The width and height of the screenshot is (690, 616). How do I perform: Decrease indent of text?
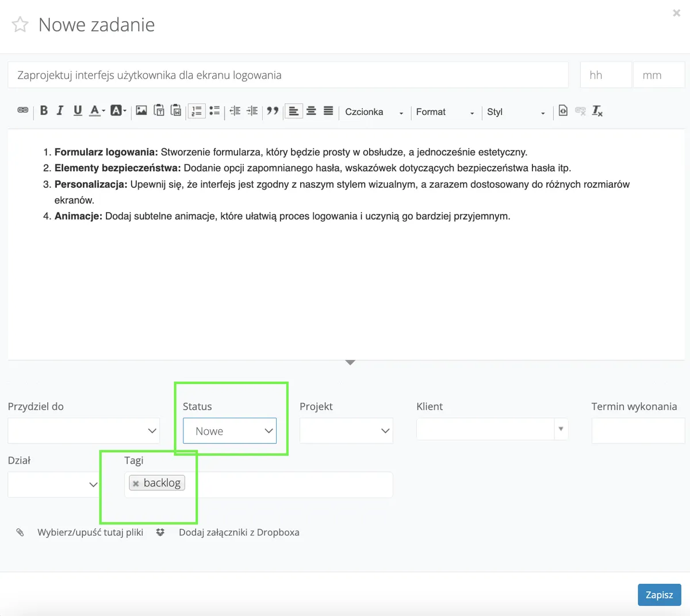click(x=235, y=110)
